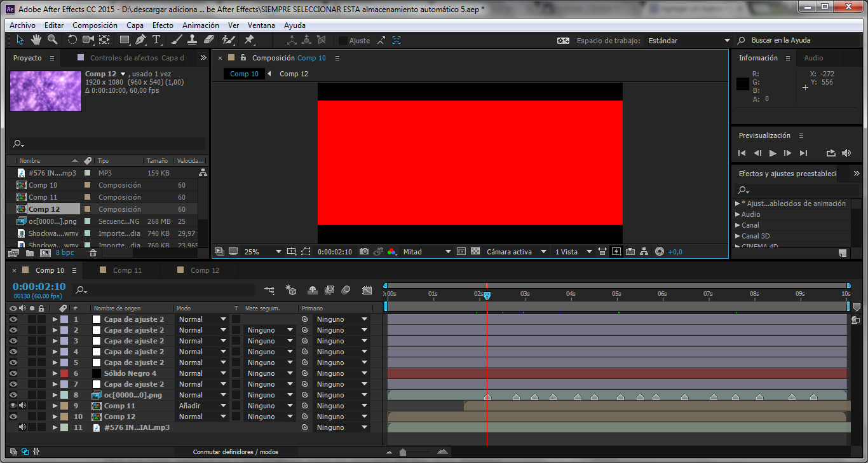
Task: Open the Estándar workspace dropdown
Action: [689, 41]
